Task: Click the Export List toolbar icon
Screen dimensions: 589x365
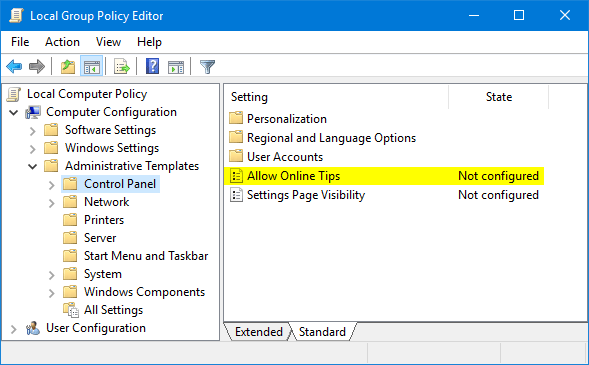Action: coord(122,66)
